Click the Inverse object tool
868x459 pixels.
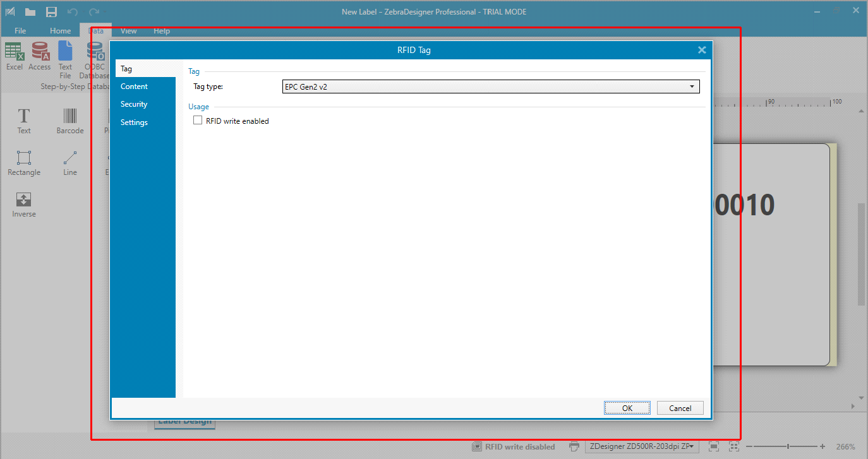[24, 200]
